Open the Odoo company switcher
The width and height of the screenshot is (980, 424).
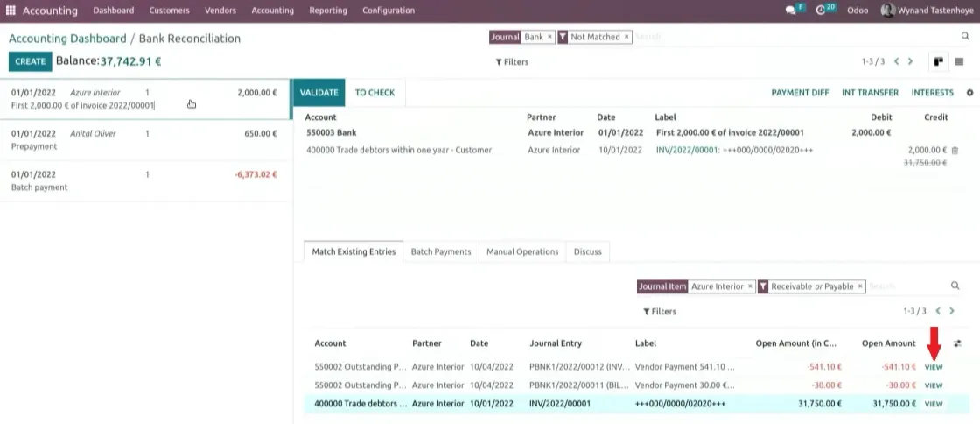pyautogui.click(x=857, y=11)
